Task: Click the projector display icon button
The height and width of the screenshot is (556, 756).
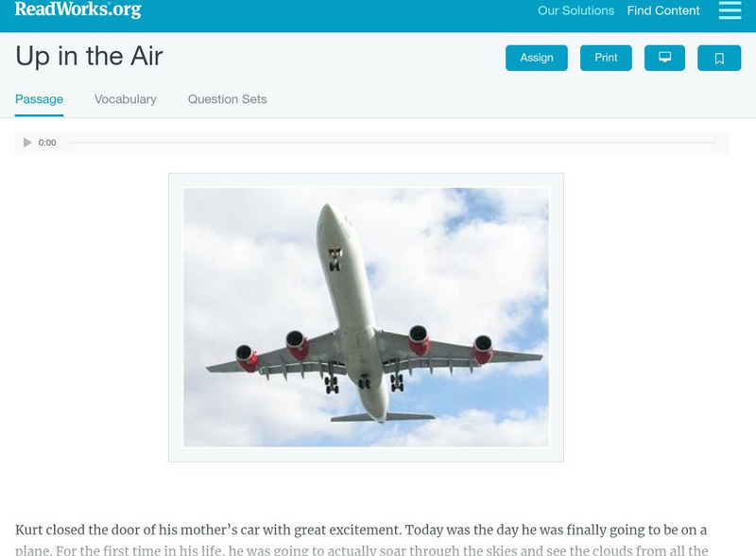Action: 664,58
